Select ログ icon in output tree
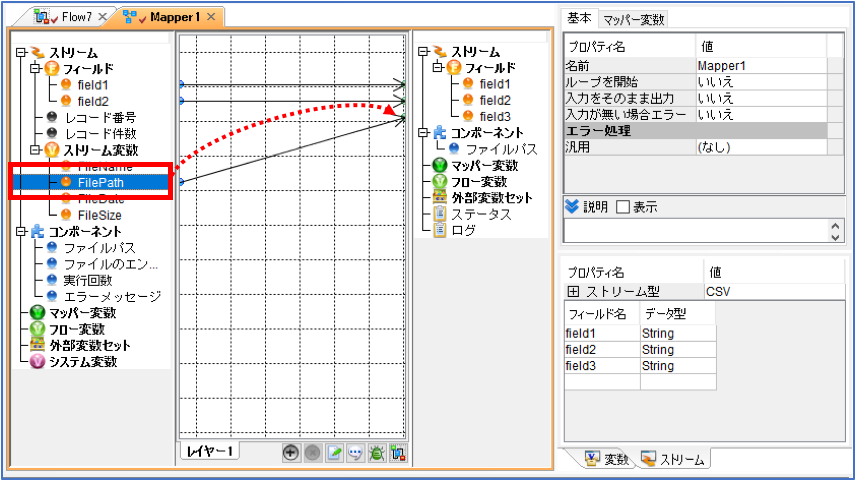857x480 pixels. click(439, 230)
